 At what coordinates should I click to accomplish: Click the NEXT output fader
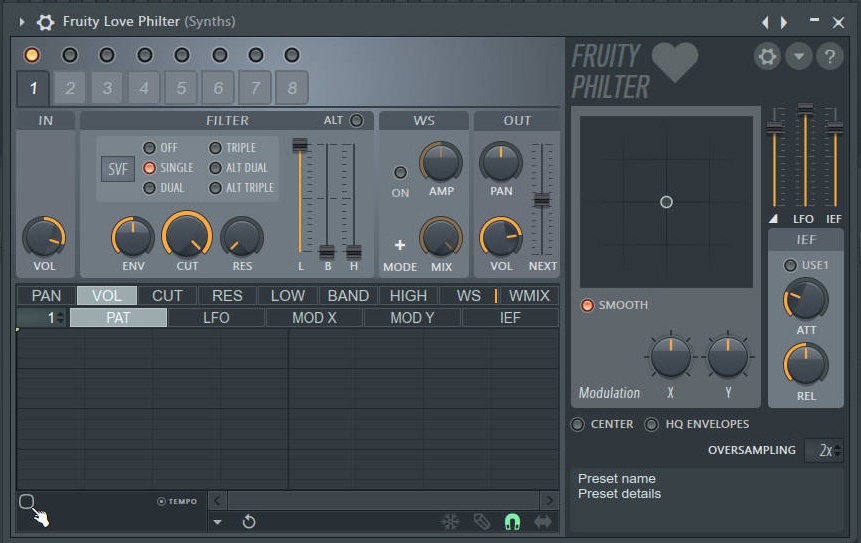tap(542, 200)
